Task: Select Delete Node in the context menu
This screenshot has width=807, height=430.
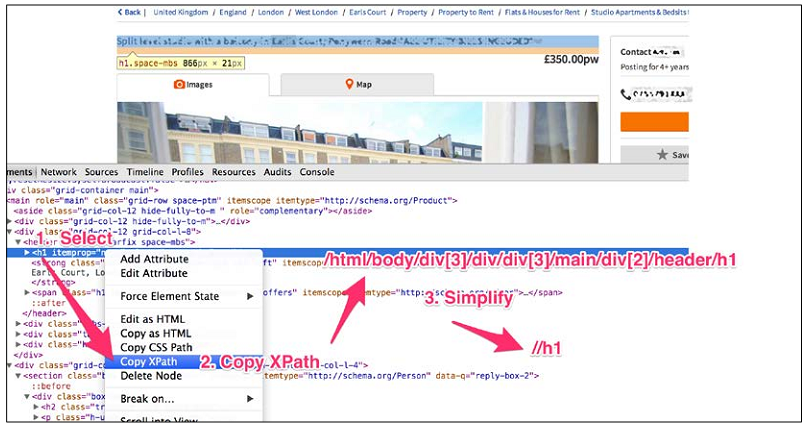Action: coord(151,376)
